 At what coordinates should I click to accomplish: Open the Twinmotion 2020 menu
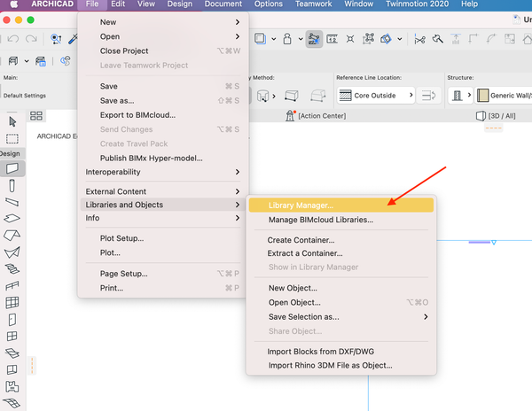pos(417,4)
